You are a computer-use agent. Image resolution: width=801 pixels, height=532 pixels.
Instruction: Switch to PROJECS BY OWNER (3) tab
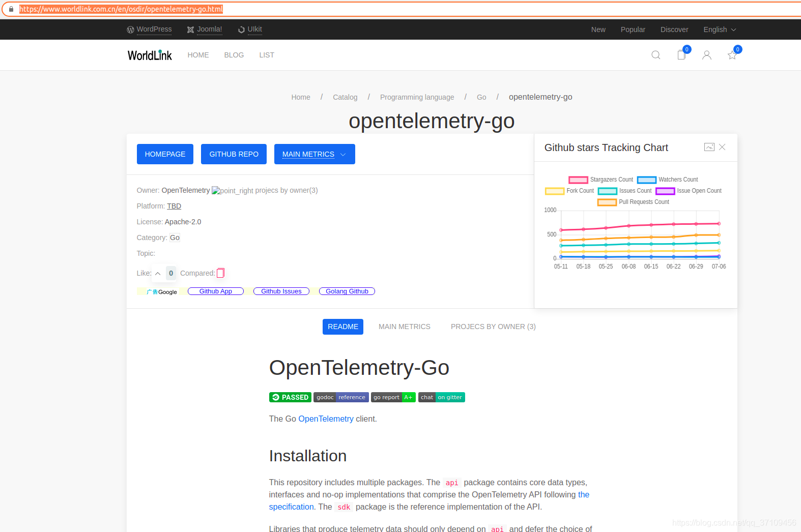(x=493, y=327)
